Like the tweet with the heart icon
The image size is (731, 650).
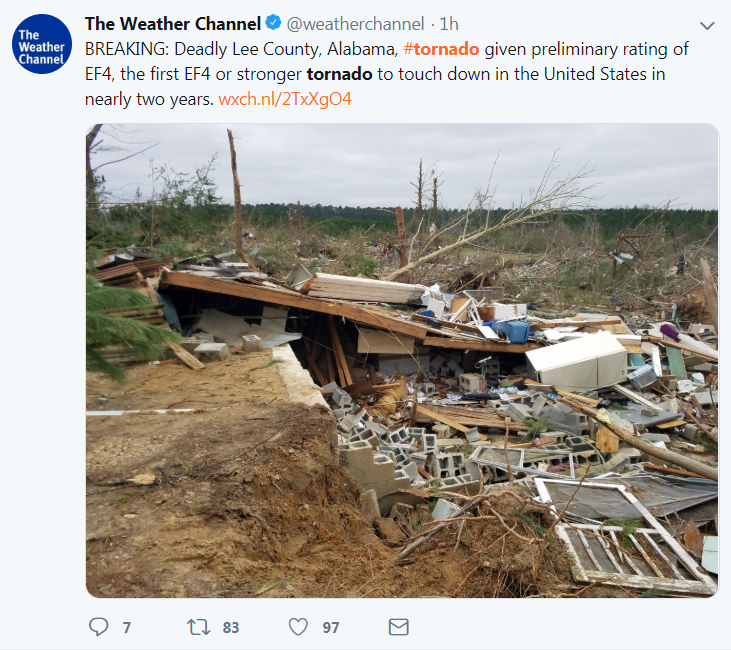pyautogui.click(x=298, y=627)
